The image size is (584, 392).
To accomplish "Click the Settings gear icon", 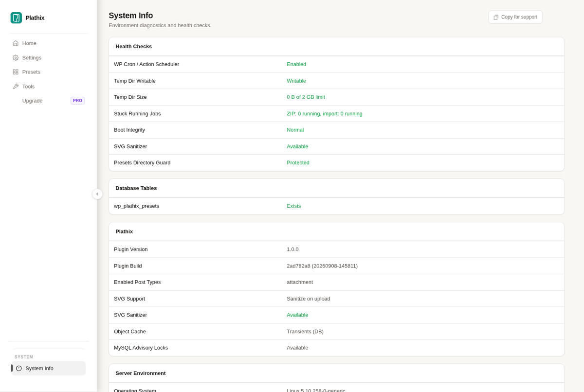I will click(x=16, y=58).
